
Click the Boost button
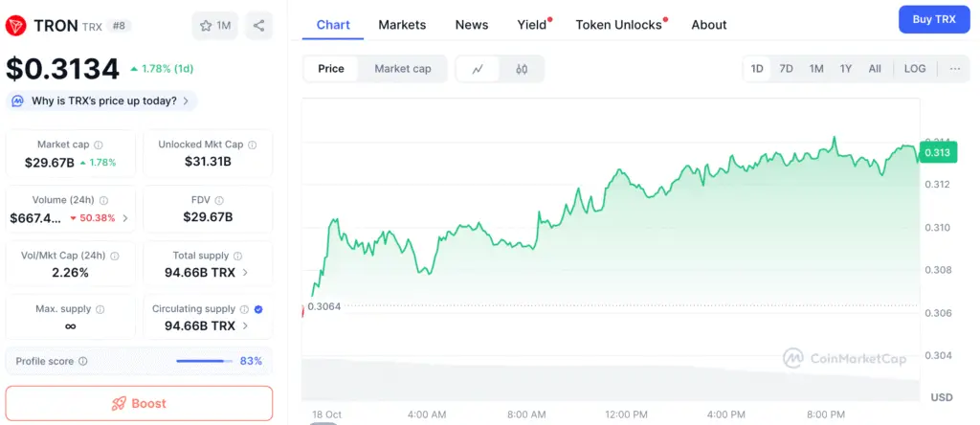[x=139, y=403]
